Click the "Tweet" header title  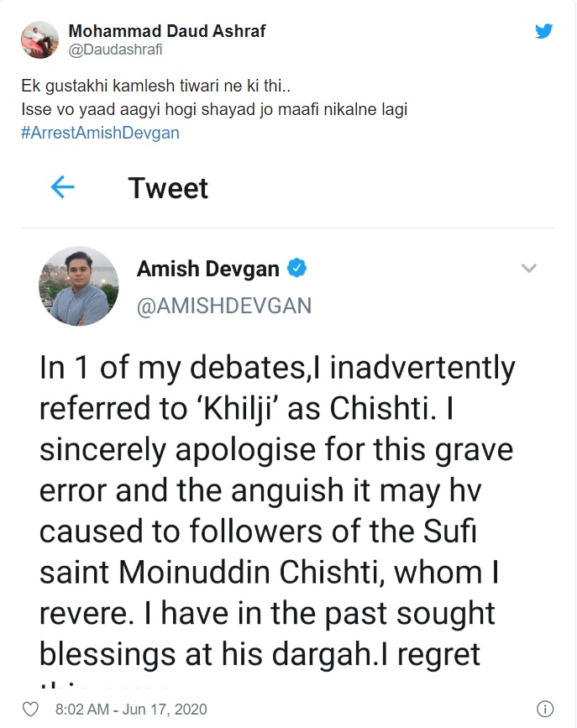click(x=168, y=187)
